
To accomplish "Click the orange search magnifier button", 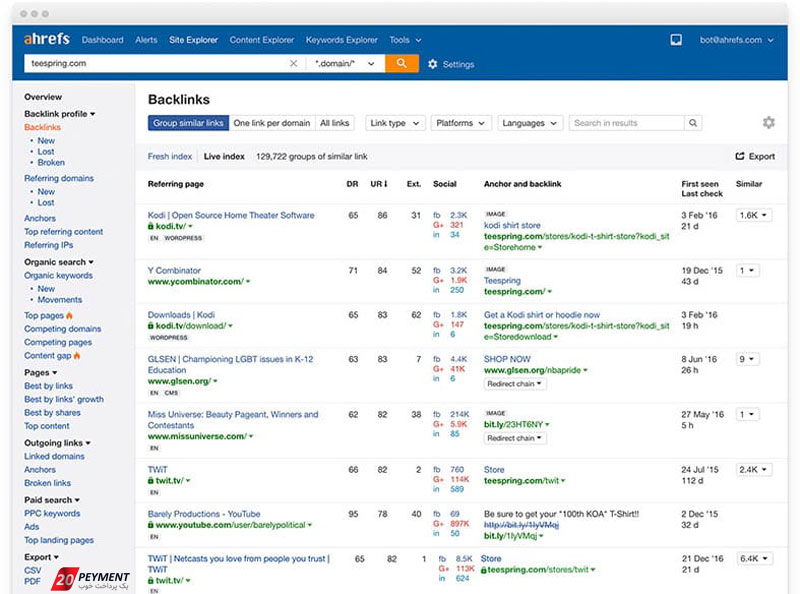I will tap(402, 63).
